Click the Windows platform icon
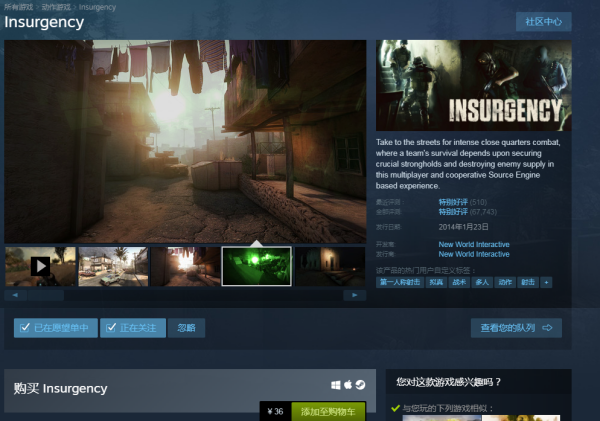Viewport: 600px width, 421px height. [336, 385]
